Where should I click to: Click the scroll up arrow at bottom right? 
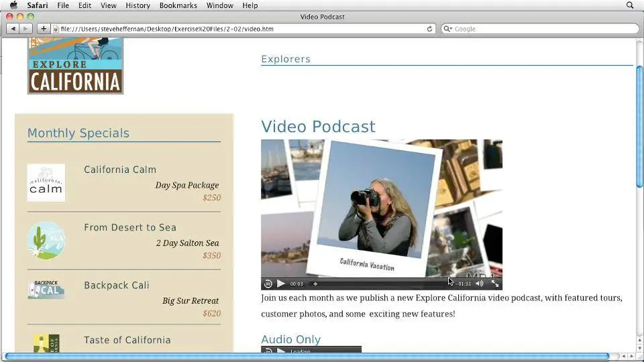(x=639, y=340)
